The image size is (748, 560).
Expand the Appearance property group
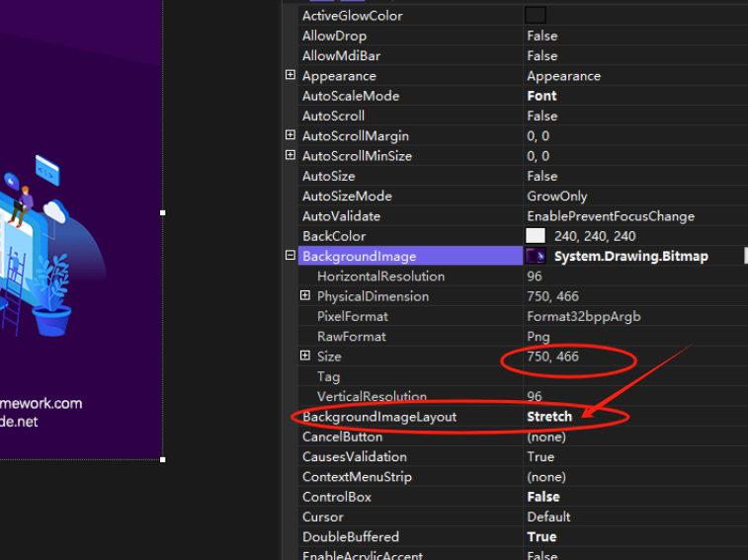tap(291, 75)
